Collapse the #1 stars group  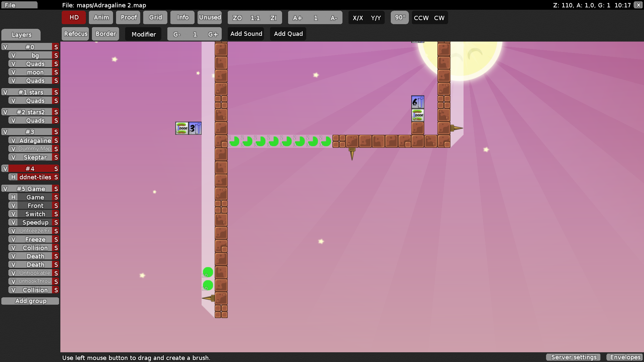(x=5, y=92)
